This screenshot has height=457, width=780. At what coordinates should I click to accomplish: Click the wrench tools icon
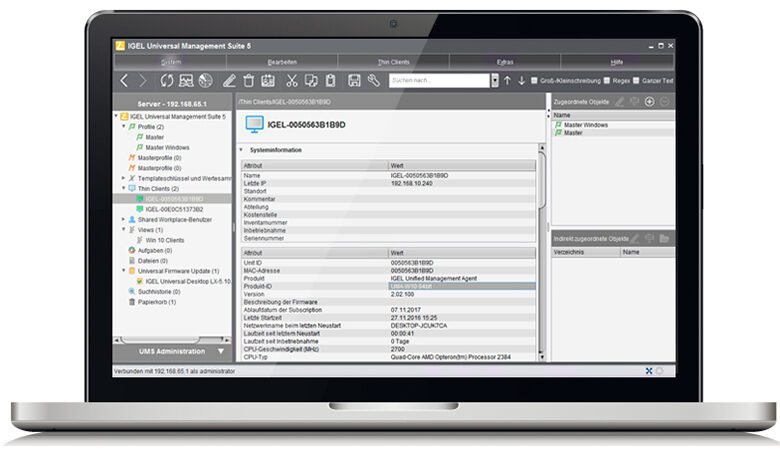[374, 81]
